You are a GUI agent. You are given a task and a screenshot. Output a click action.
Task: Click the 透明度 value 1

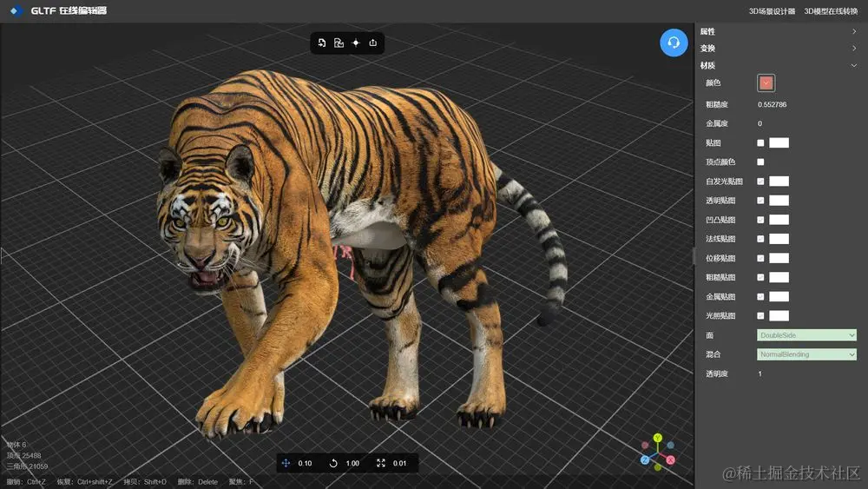(x=759, y=373)
